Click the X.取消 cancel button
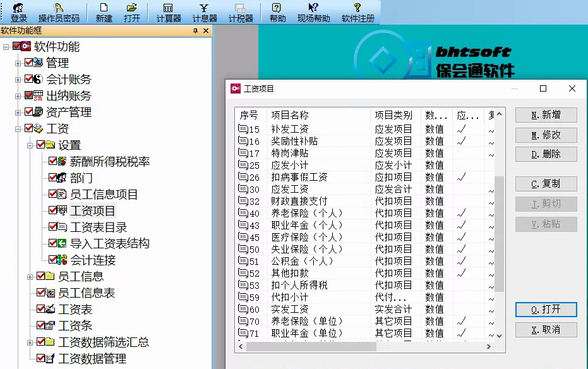 [545, 330]
